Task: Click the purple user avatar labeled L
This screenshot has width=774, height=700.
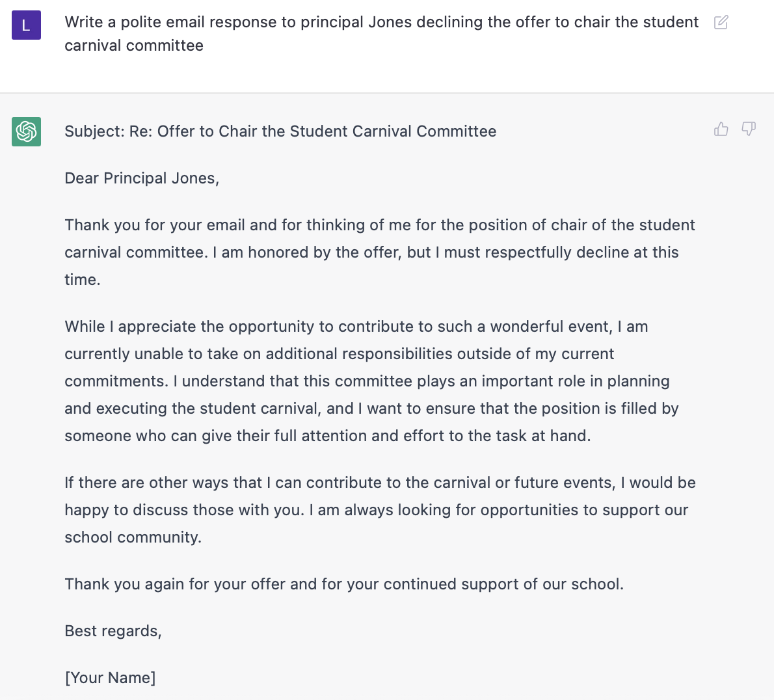Action: (26, 25)
